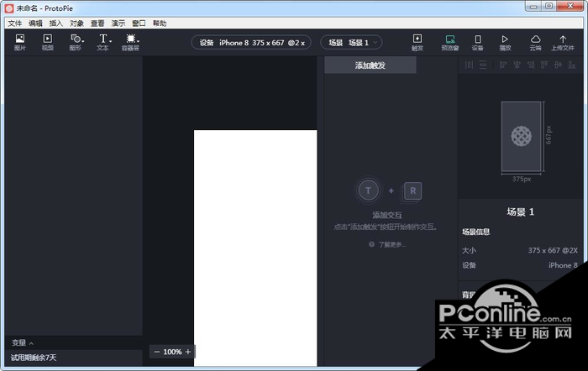Viewport: 588px width, 371px height.
Task: Select the 文本 text tool
Action: pyautogui.click(x=102, y=42)
